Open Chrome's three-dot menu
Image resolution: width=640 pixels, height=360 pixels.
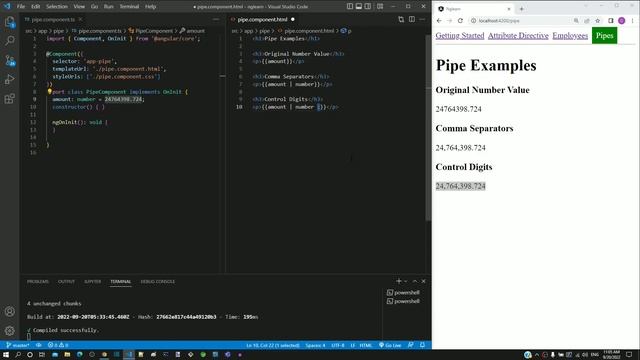click(x=633, y=20)
